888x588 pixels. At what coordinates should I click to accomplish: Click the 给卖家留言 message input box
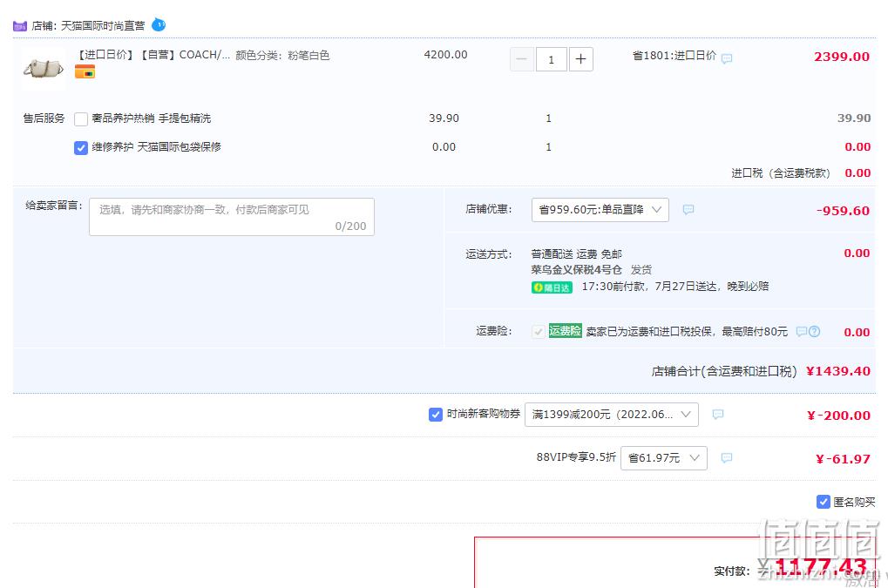[x=232, y=217]
